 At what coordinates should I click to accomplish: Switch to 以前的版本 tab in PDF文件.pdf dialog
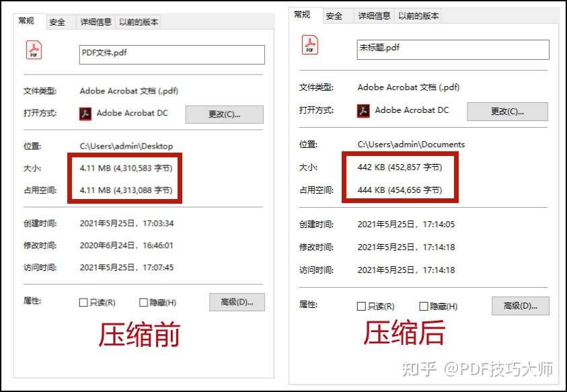[139, 22]
